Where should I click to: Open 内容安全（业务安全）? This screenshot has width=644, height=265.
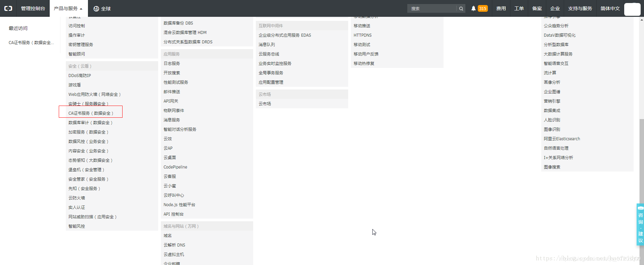(x=88, y=151)
